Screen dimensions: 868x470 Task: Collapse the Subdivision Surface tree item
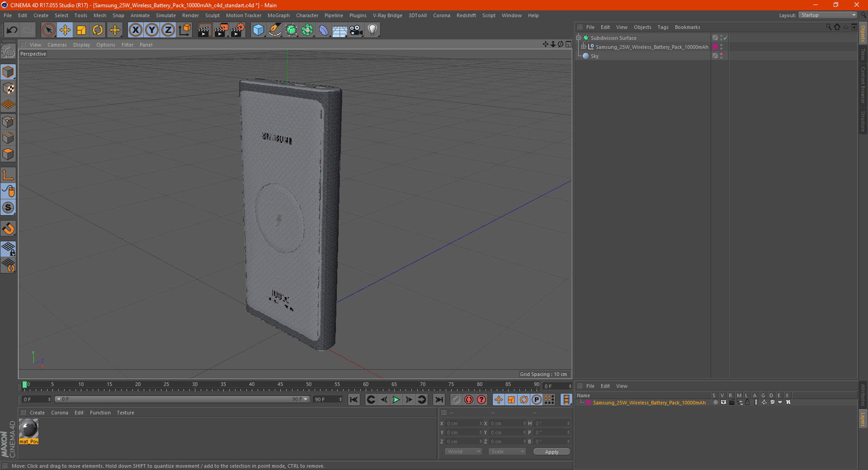tap(579, 38)
